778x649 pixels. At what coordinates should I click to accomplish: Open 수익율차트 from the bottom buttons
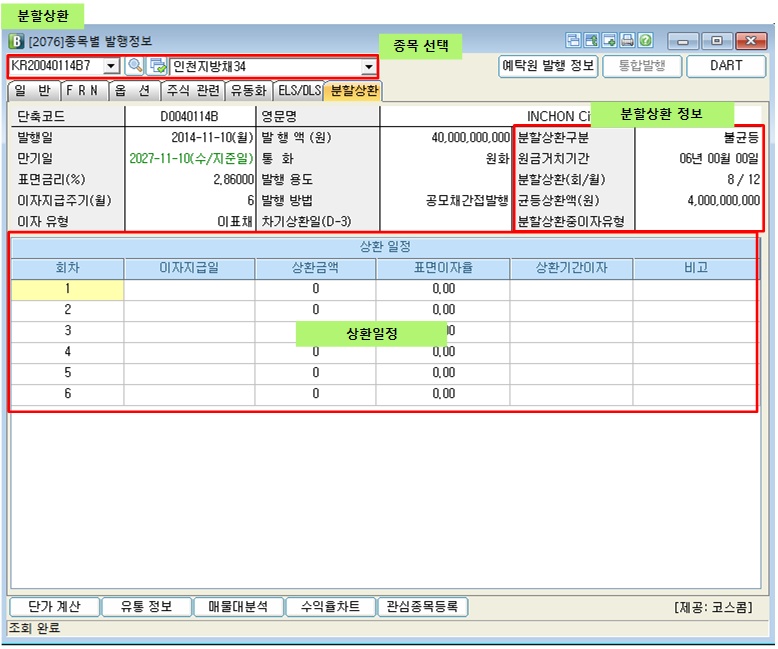click(x=328, y=607)
